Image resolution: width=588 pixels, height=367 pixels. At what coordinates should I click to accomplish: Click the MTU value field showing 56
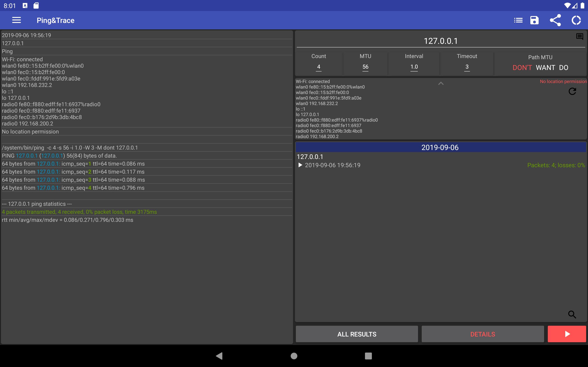(365, 66)
